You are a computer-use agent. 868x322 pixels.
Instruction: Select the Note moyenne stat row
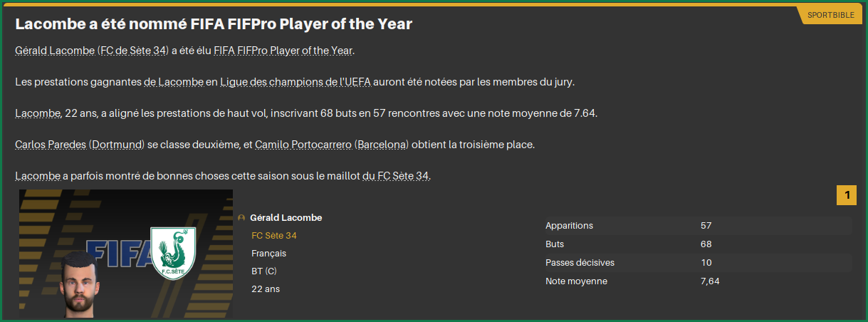pyautogui.click(x=696, y=281)
